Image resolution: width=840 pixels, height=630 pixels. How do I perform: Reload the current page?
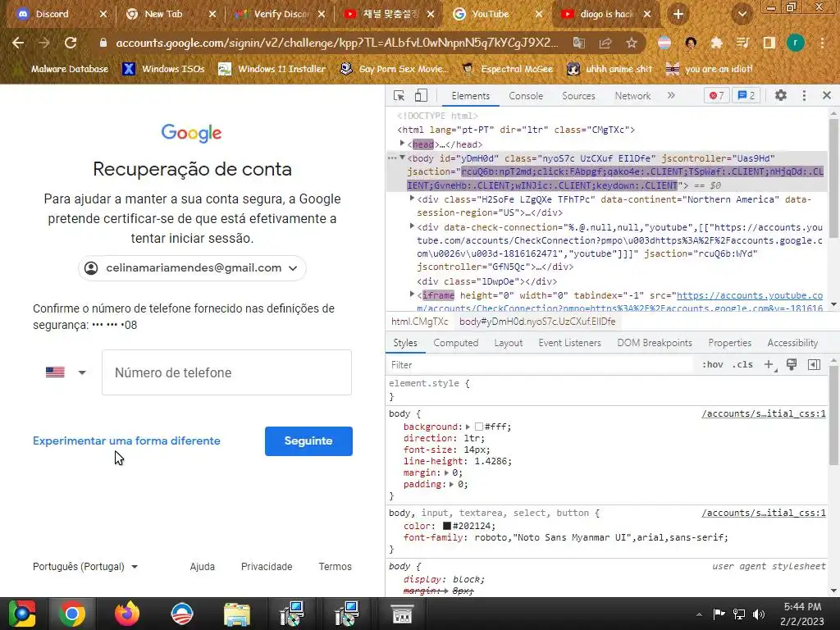[71, 43]
